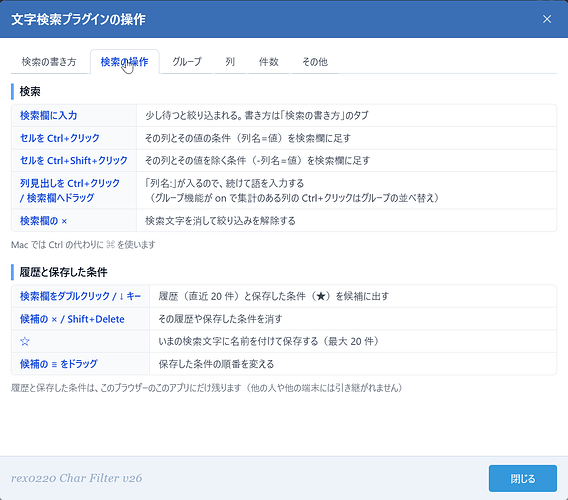Click the セルを Ctrl+クリック label

(60, 138)
